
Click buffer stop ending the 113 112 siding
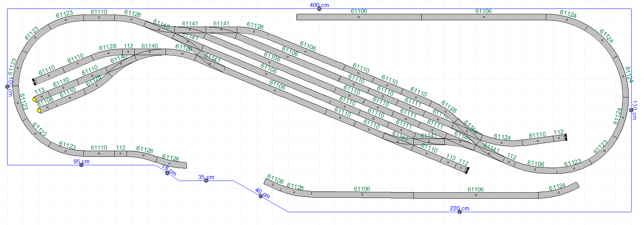pos(467,171)
